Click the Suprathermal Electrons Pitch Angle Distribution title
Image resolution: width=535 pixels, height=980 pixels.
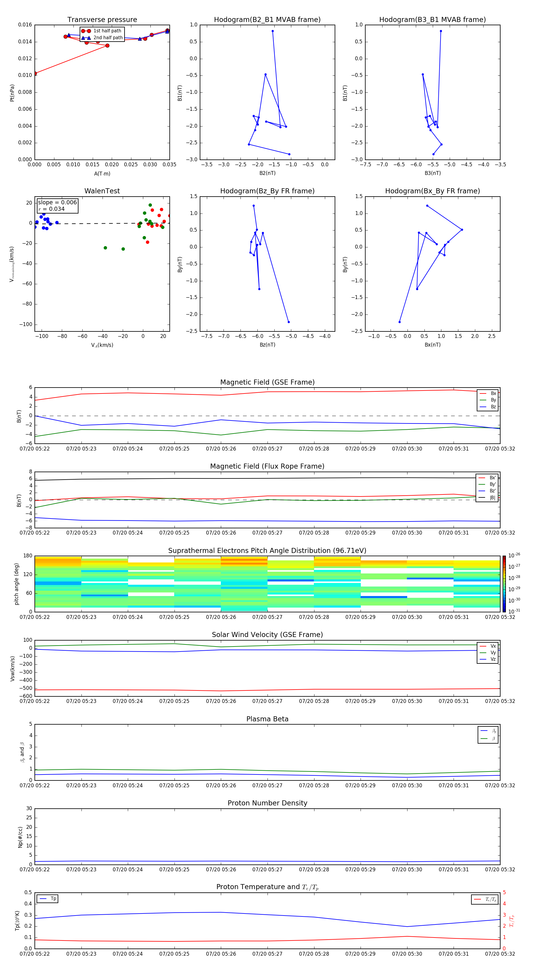click(267, 551)
